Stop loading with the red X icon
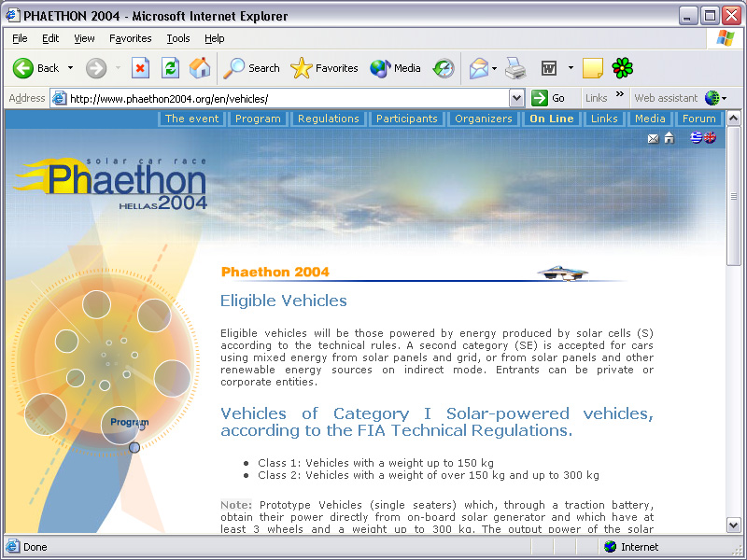Image resolution: width=747 pixels, height=560 pixels. click(x=140, y=68)
